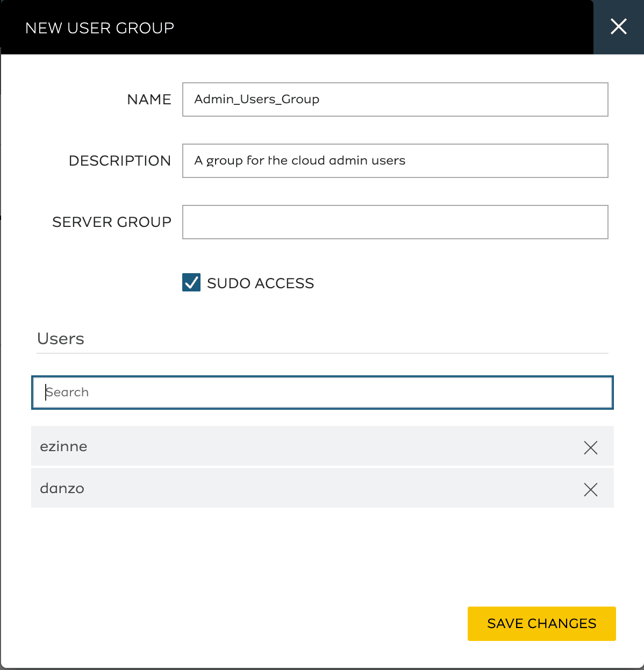Click the NAME field label
Screen dimensions: 644x670
pos(149,99)
